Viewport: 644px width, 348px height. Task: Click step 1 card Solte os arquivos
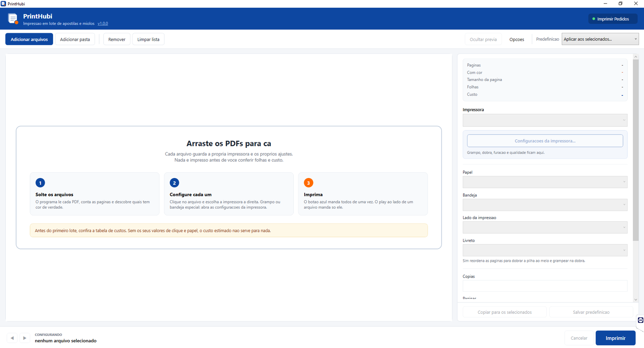[x=95, y=194]
